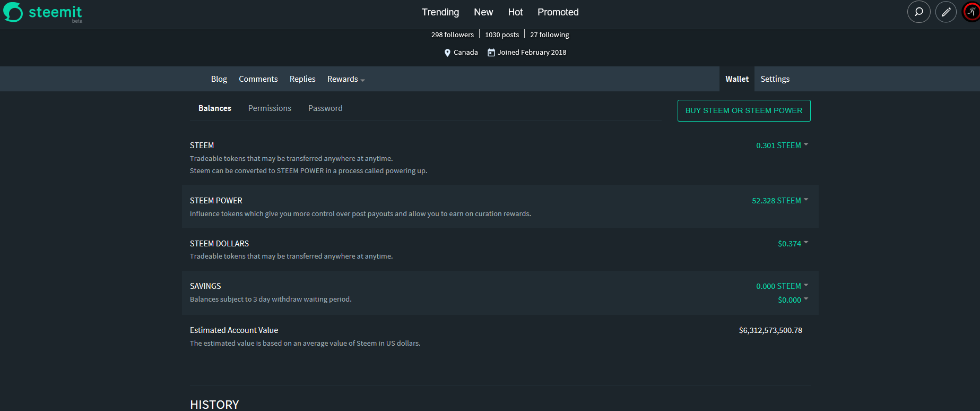
Task: Open the savings $0.000 dropdown
Action: [x=793, y=300]
